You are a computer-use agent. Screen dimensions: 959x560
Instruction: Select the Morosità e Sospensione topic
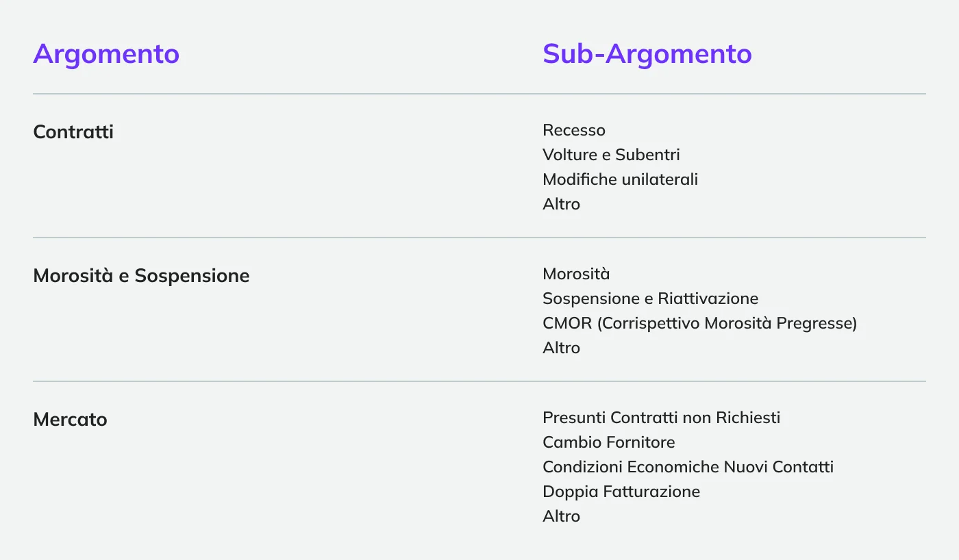[141, 275]
